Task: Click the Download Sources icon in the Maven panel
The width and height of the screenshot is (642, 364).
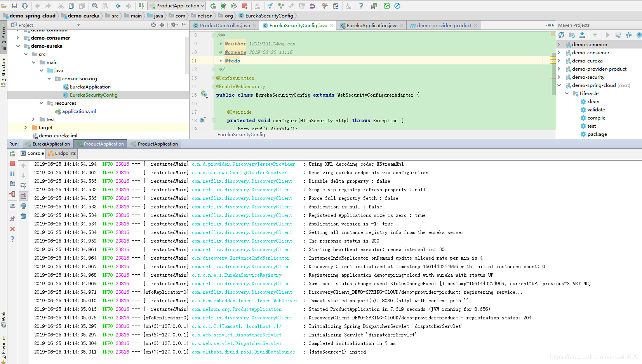Action: pyautogui.click(x=582, y=35)
